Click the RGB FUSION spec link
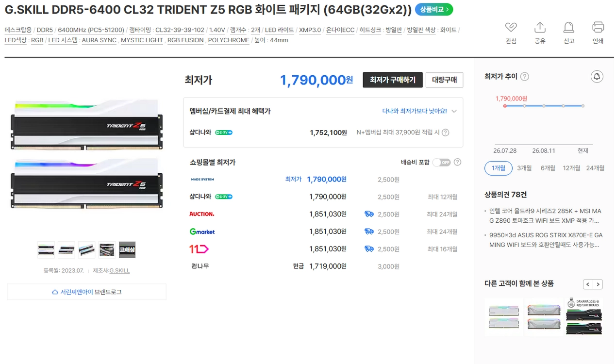The height and width of the screenshot is (364, 616). [185, 40]
